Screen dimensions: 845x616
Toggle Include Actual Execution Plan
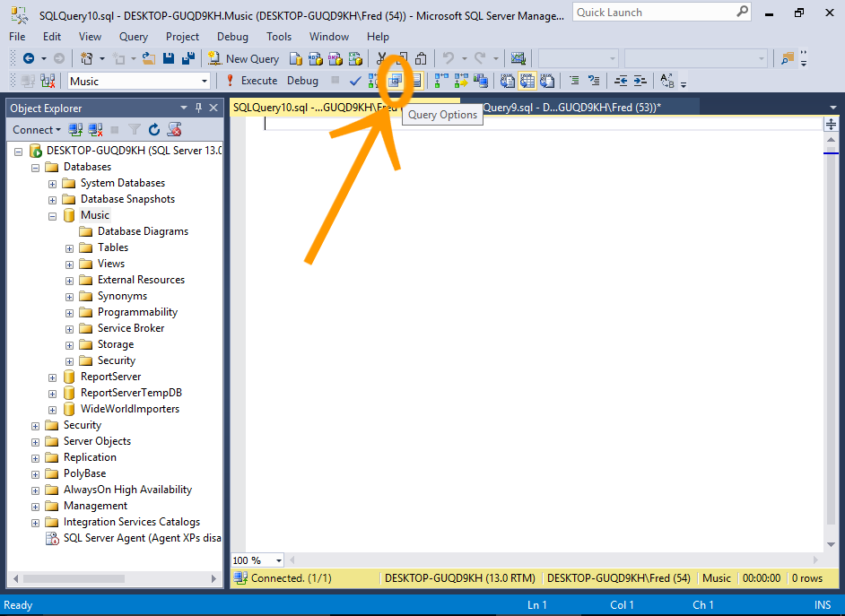(440, 81)
